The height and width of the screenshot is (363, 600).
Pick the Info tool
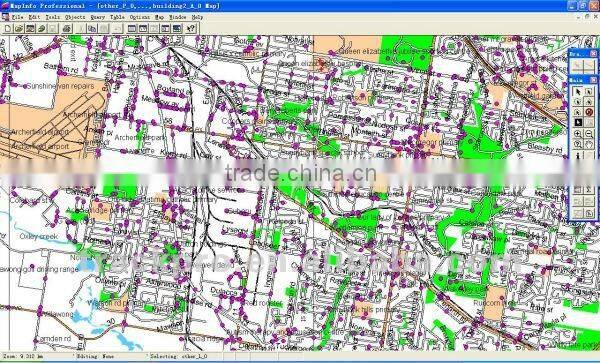coord(578,155)
